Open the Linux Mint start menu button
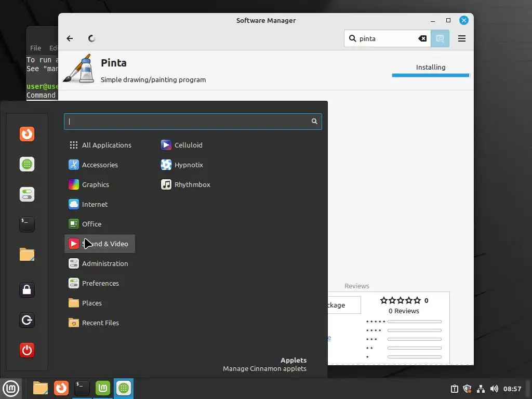The width and height of the screenshot is (532, 399). point(11,389)
